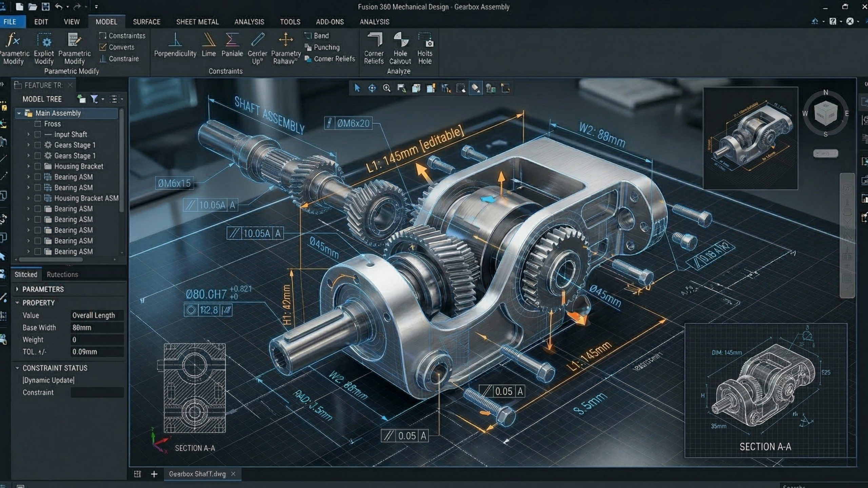Toggle the Input Shaft checkbox in the model tree
Viewport: 868px width, 488px height.
[x=37, y=134]
